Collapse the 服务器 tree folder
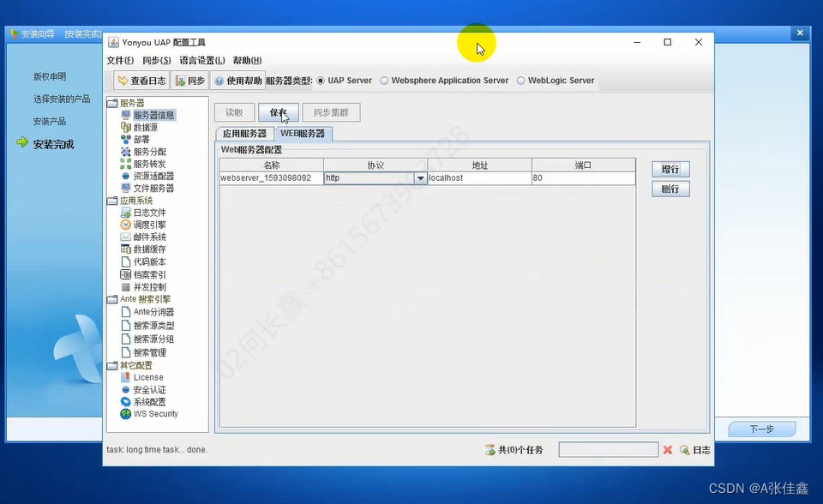The height and width of the screenshot is (504, 823). pyautogui.click(x=111, y=103)
